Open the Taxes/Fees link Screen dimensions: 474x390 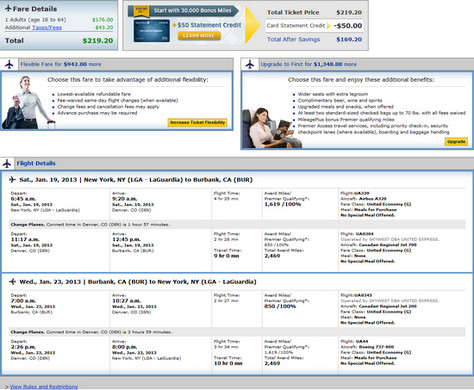pos(47,27)
